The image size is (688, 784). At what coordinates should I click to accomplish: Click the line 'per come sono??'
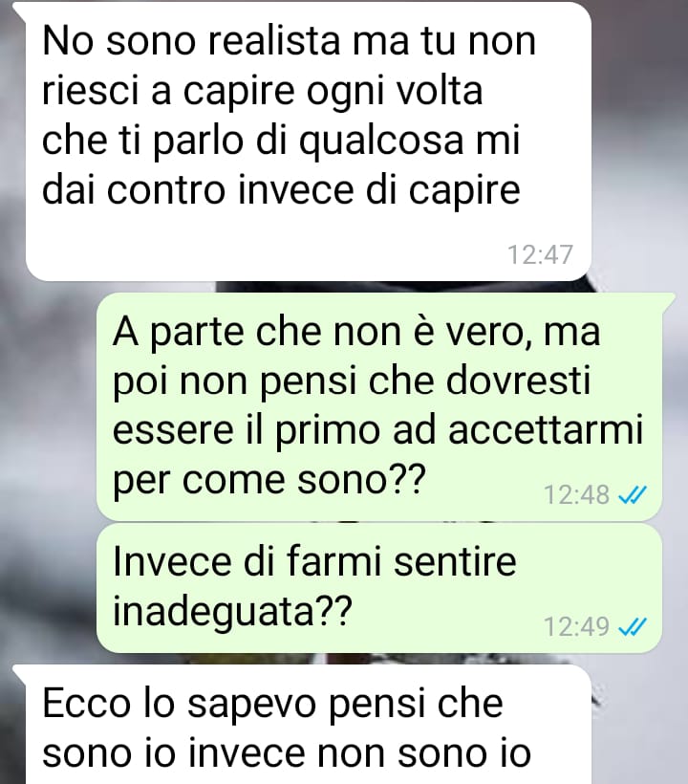click(269, 481)
